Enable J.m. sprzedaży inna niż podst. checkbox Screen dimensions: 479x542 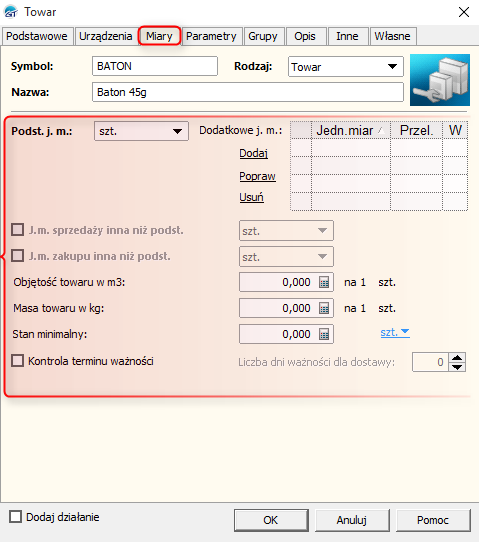(18, 230)
